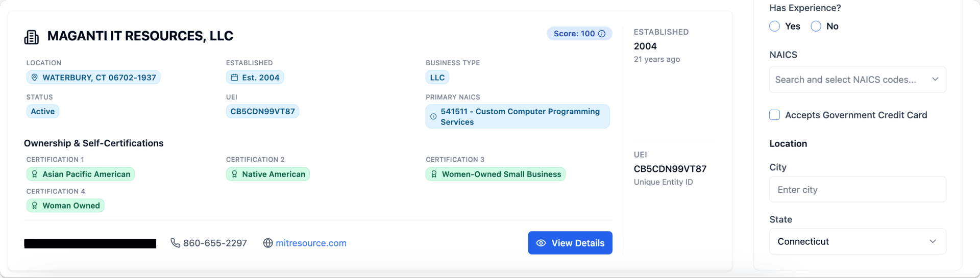Click the info icon in Primary NAICS badge
The width and height of the screenshot is (980, 278).
pyautogui.click(x=433, y=117)
